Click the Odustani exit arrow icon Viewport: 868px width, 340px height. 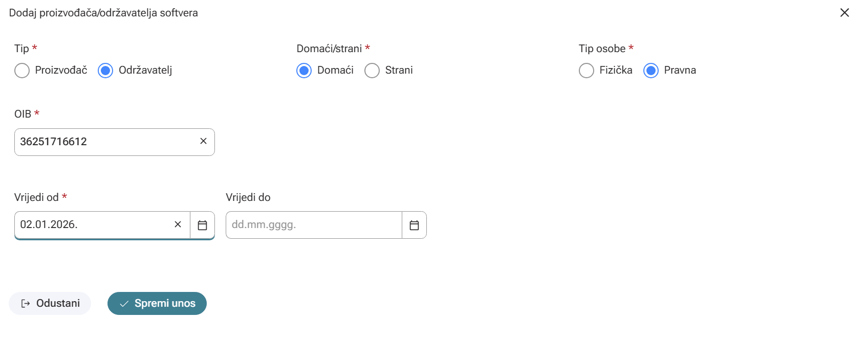[26, 304]
